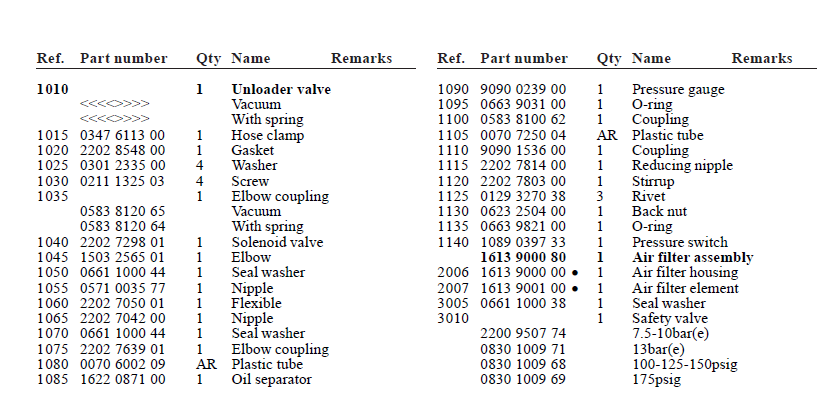Select reference number 1010
This screenshot has height=400, width=833.
53,89
